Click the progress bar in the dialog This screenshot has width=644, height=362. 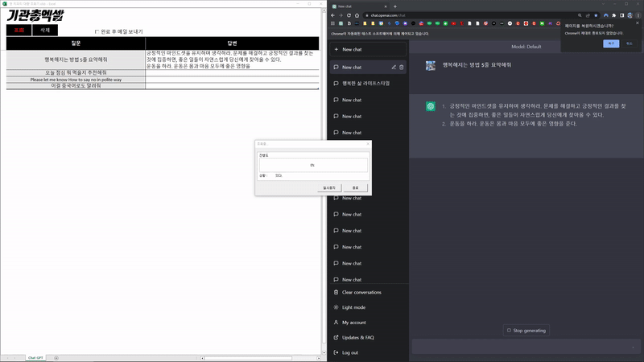[313, 165]
